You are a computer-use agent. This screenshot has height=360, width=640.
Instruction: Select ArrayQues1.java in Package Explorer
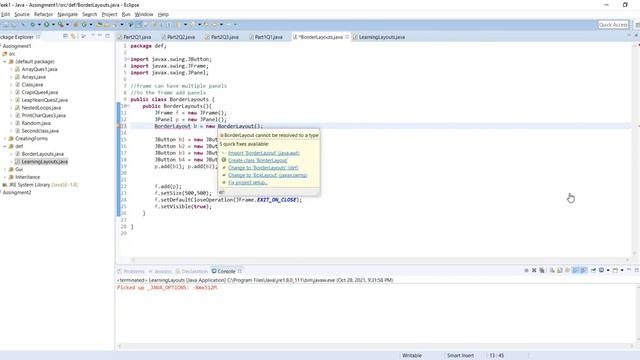coord(39,69)
